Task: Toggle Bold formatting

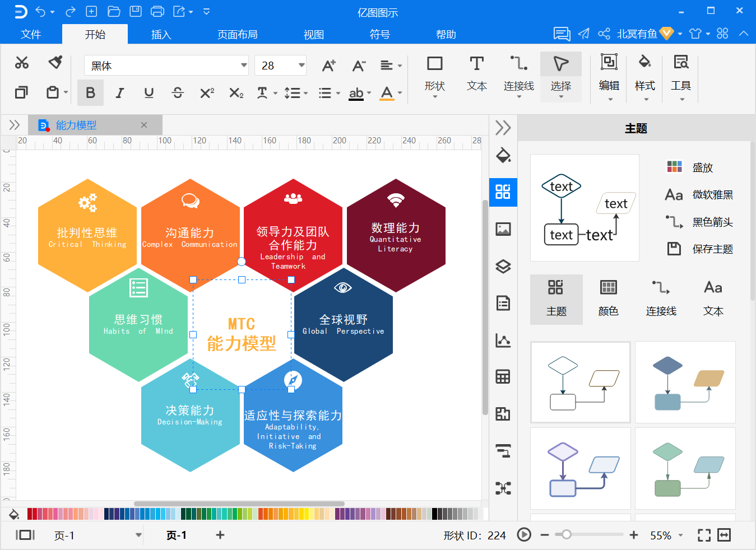Action: (90, 93)
